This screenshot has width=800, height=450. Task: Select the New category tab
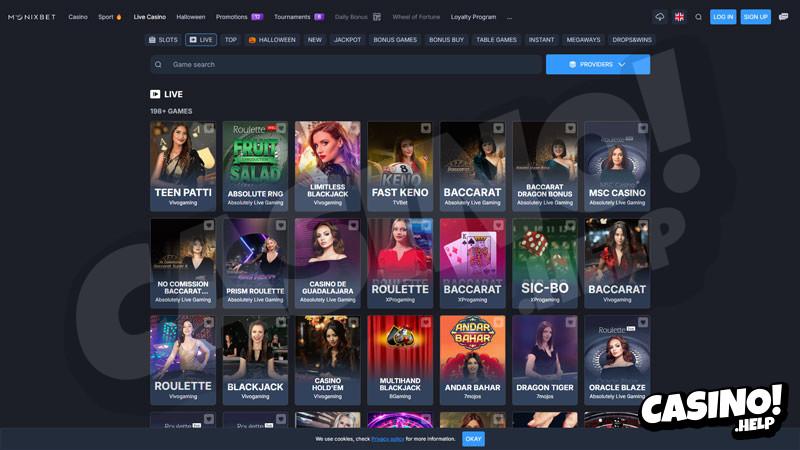pos(315,40)
